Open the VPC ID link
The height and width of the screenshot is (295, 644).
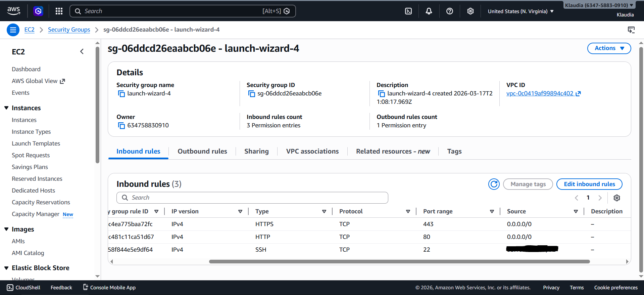click(x=540, y=94)
